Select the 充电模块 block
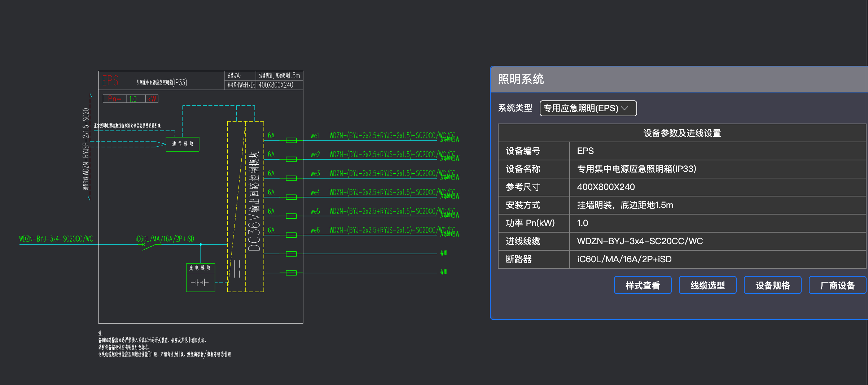The width and height of the screenshot is (868, 385). pyautogui.click(x=200, y=268)
